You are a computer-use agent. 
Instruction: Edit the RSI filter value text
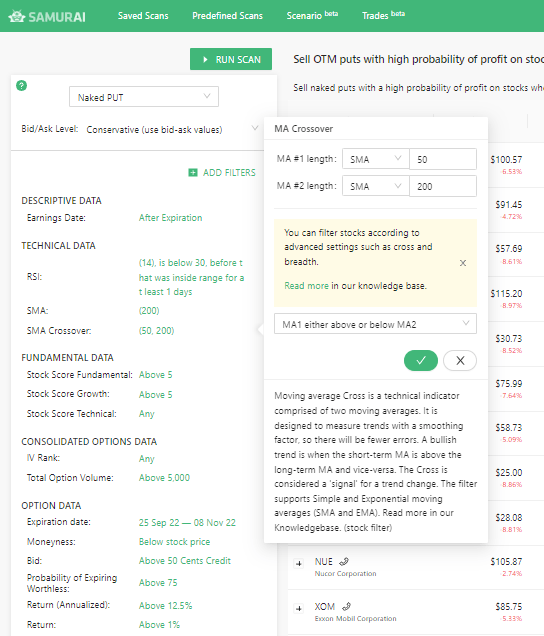[x=191, y=277]
